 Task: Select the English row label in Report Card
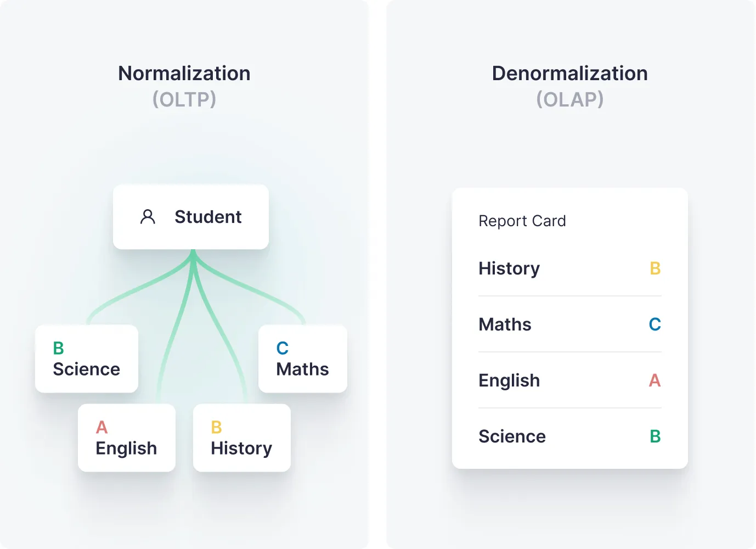[509, 380]
